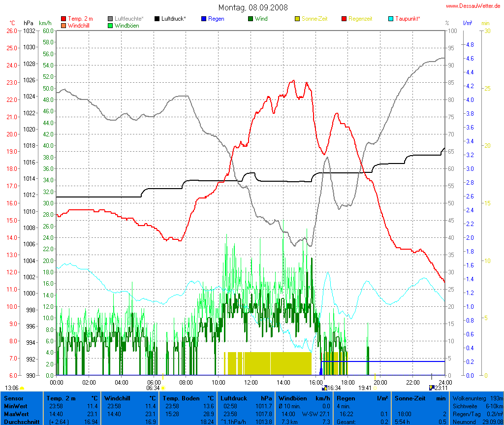Click the orange Windchill legend square
Screen dimensions: 504x425
coord(63,25)
